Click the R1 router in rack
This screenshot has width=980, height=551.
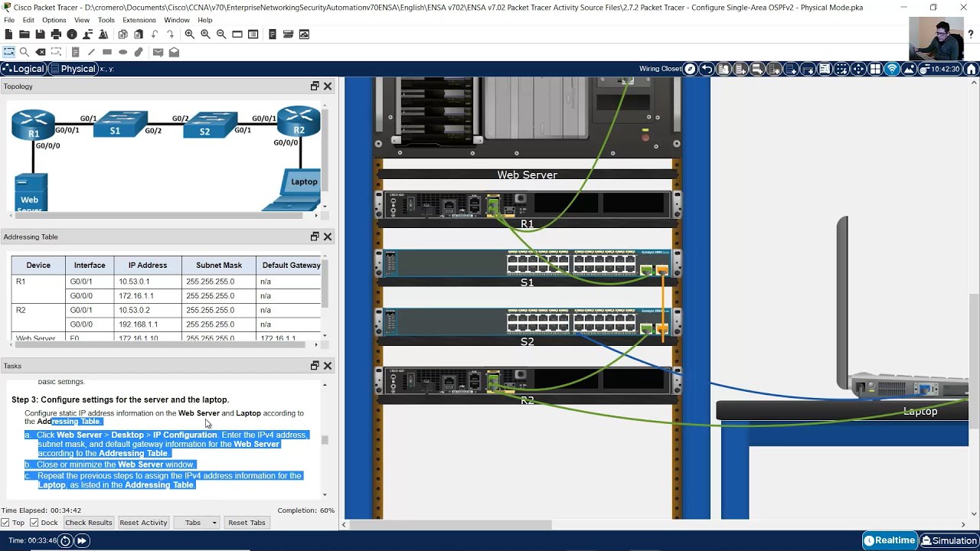coord(527,204)
